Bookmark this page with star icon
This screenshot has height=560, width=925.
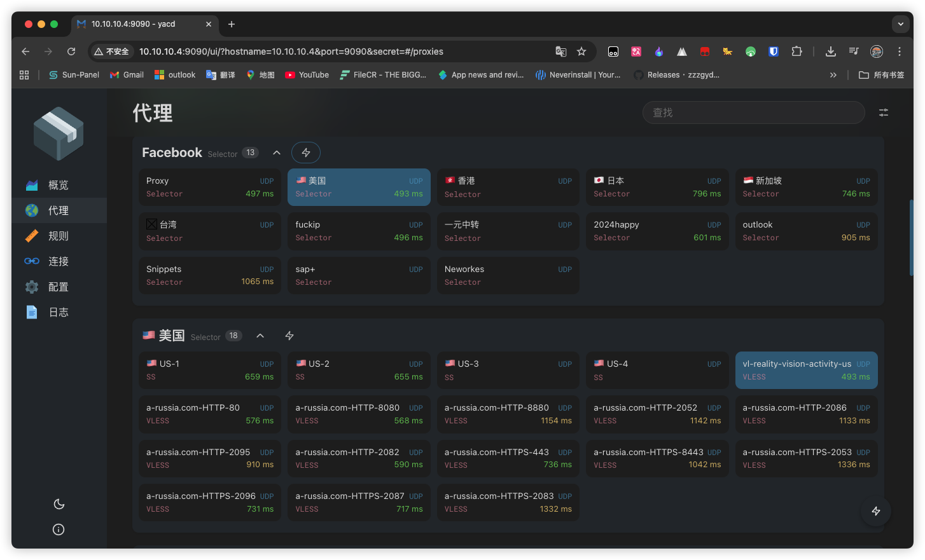(581, 51)
